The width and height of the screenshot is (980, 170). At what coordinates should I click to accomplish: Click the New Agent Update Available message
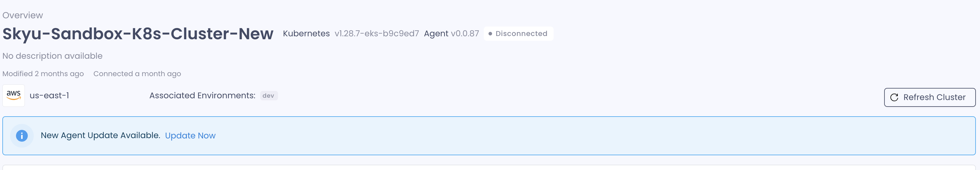[x=101, y=135]
